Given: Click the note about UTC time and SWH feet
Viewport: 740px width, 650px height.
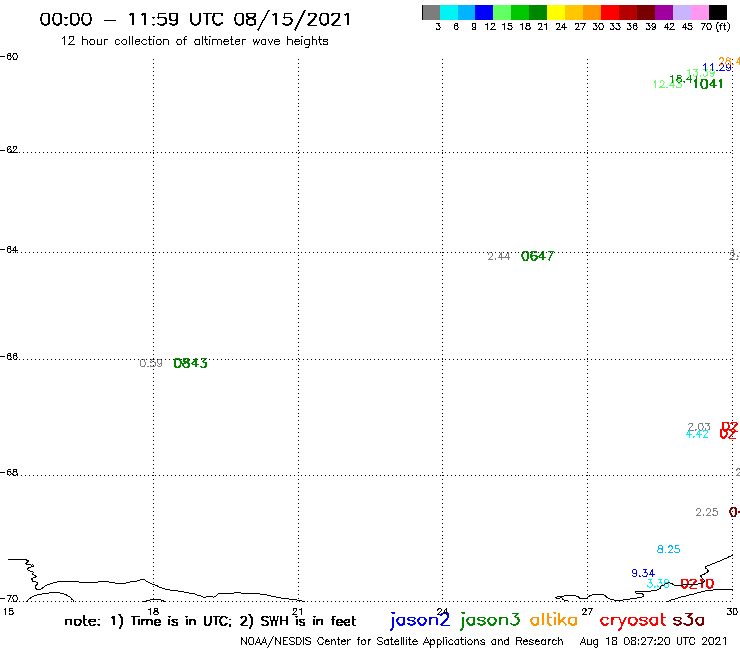Looking at the screenshot, I should (210, 621).
